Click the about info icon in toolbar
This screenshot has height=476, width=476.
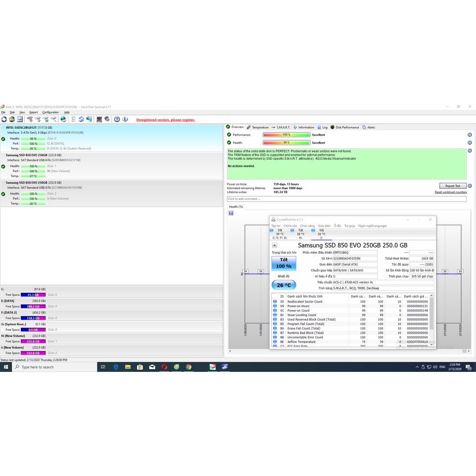125,119
